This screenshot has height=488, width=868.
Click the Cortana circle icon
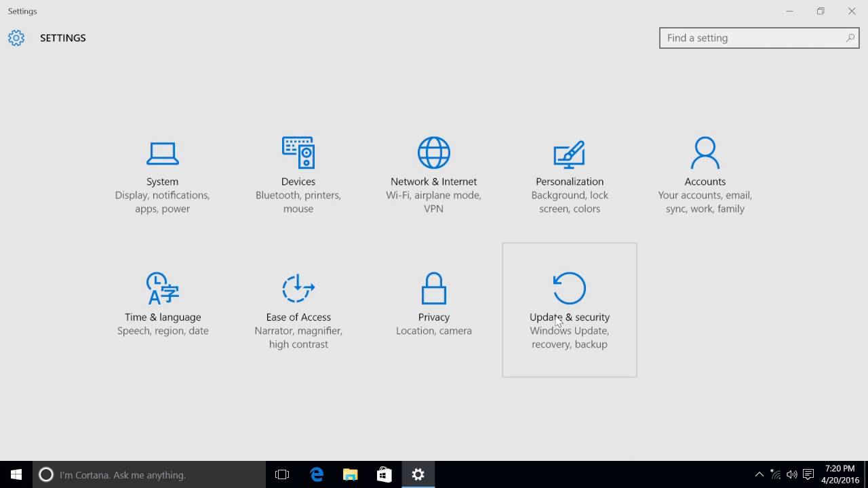(x=46, y=474)
